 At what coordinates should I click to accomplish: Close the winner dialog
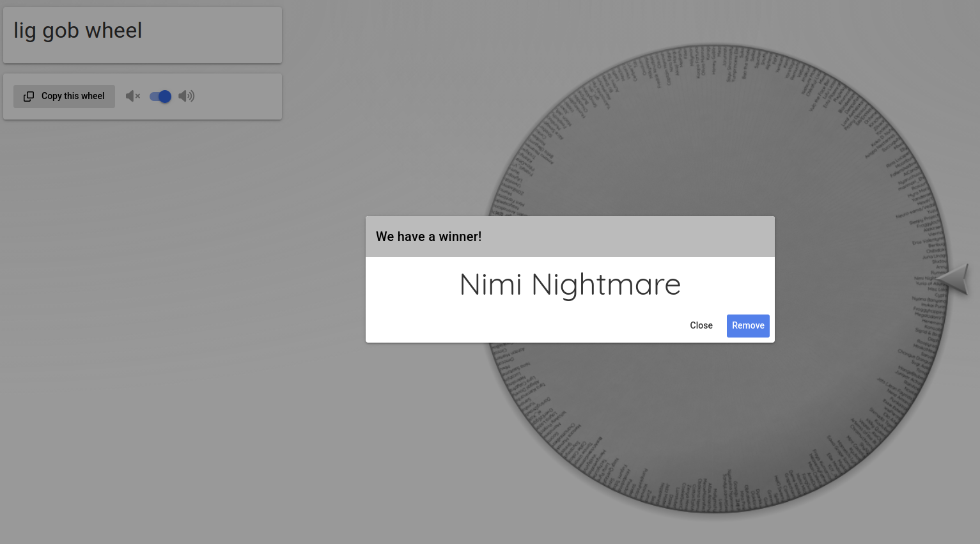point(701,326)
